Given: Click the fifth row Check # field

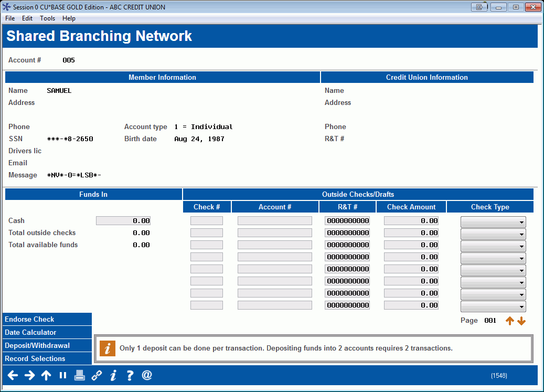Looking at the screenshot, I should click(207, 269).
